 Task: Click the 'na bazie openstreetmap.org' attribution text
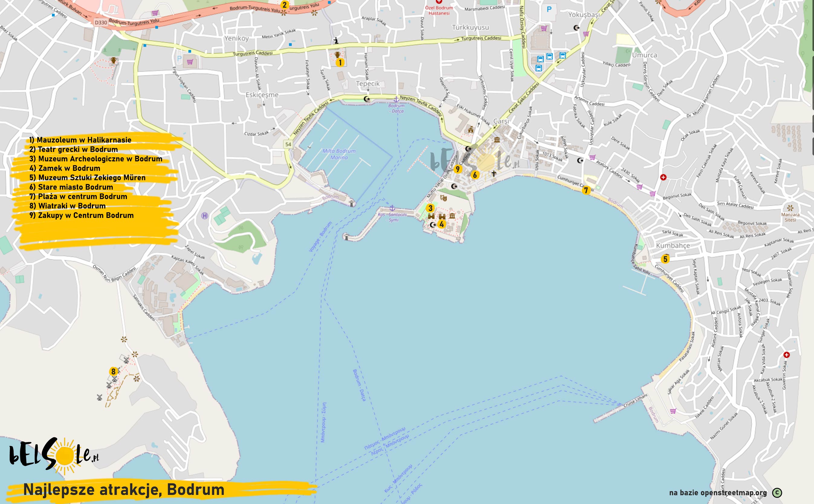718,493
